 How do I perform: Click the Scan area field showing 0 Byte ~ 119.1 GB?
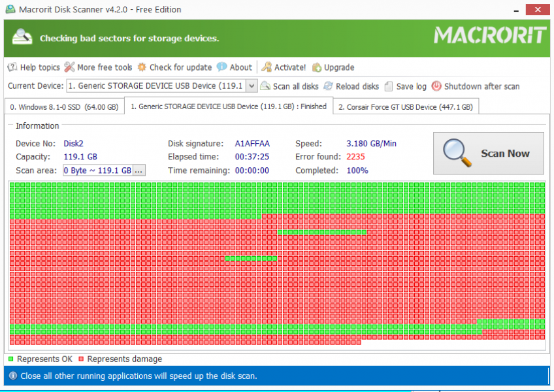click(97, 171)
